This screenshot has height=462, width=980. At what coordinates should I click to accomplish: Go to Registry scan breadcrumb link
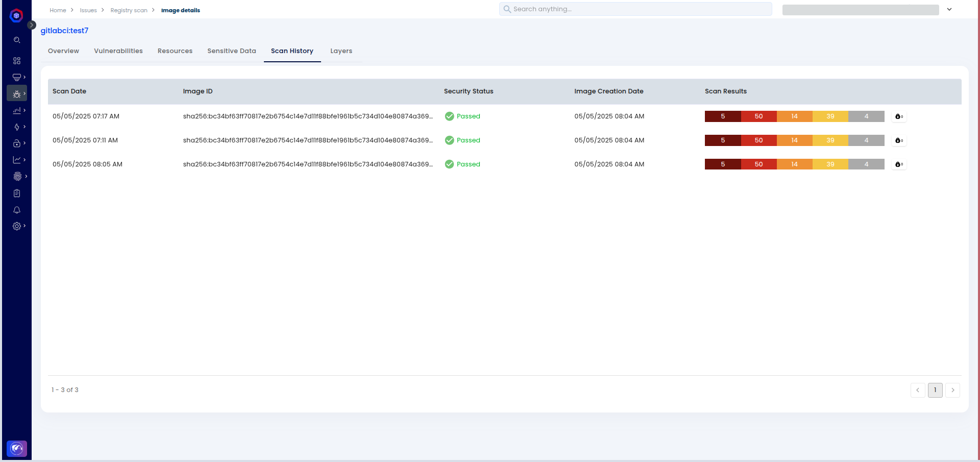point(129,10)
